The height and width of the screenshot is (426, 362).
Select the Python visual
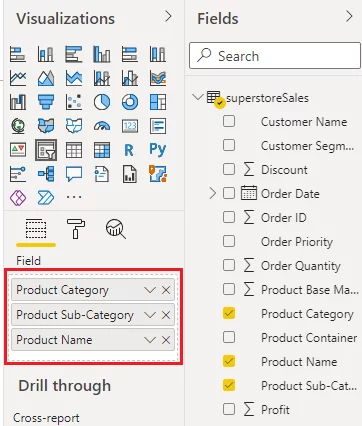pyautogui.click(x=158, y=150)
